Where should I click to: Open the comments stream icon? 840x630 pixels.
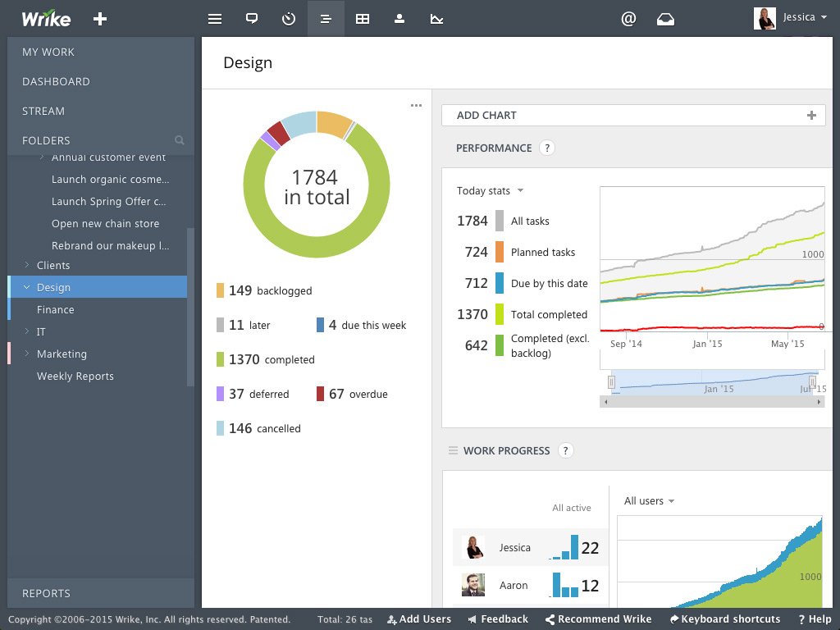252,18
